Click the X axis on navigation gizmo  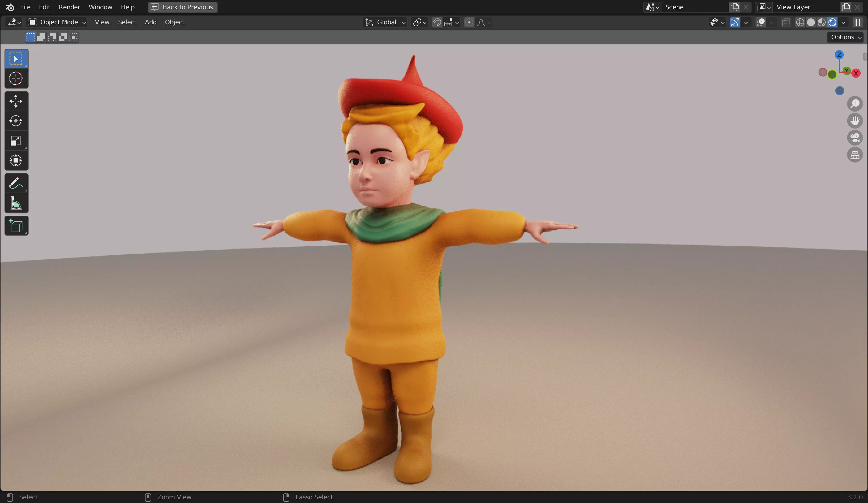(856, 74)
